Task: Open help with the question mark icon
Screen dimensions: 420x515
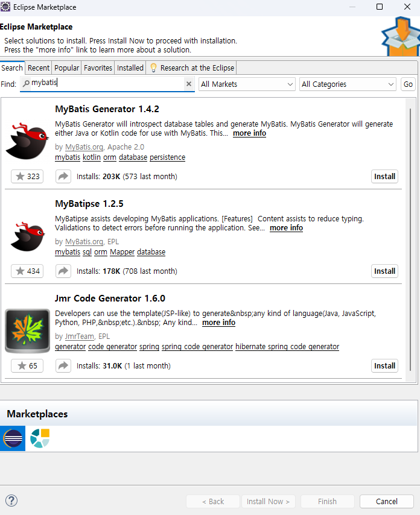Action: [11, 501]
